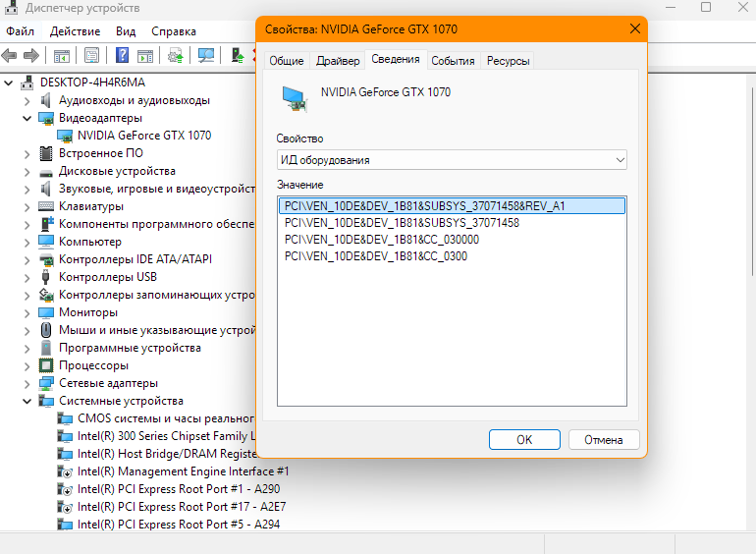756x554 pixels.
Task: Open the Свойство property dropdown
Action: pyautogui.click(x=452, y=160)
